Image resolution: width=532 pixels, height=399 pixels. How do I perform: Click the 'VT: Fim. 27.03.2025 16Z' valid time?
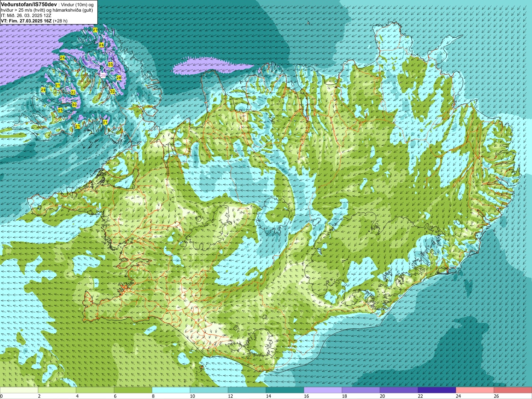(x=26, y=21)
